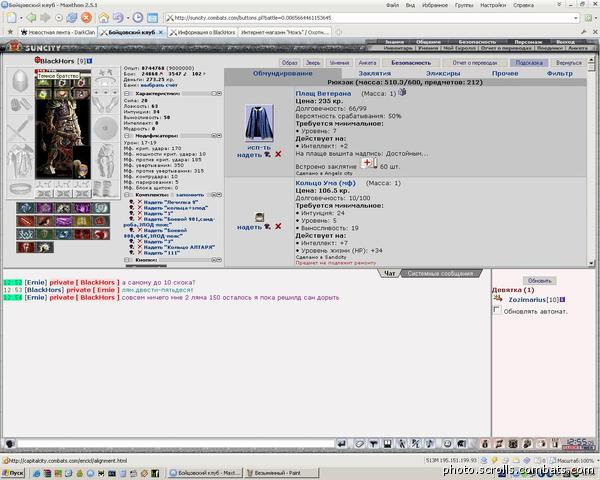Click the Зверь button
This screenshot has width=600, height=480.
(x=313, y=62)
